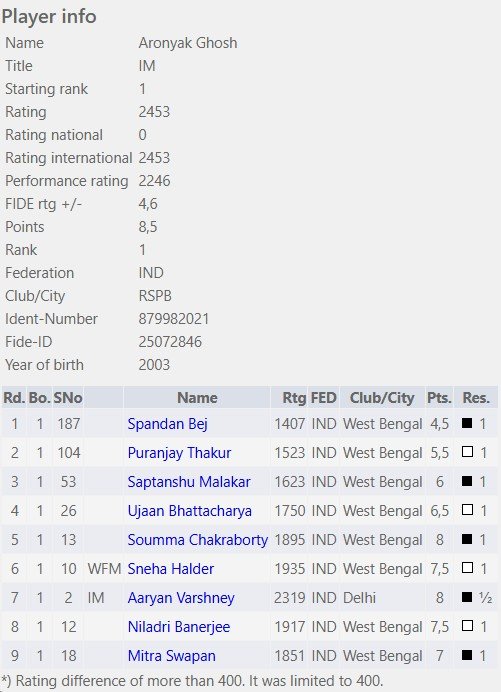Click the Club/City column header

382,398
